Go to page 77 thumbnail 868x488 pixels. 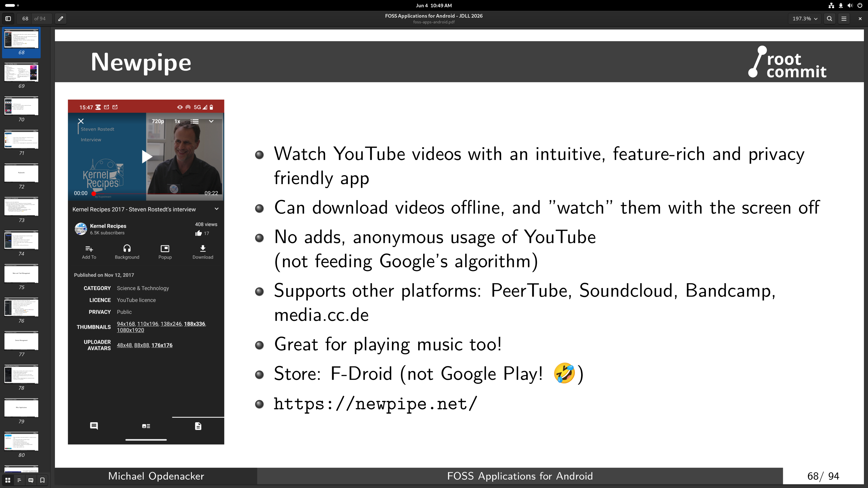coord(21,340)
